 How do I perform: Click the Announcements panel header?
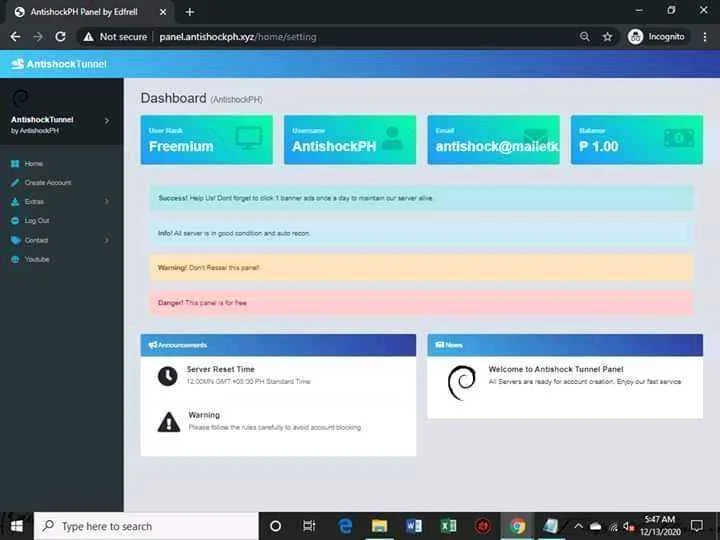pos(278,345)
